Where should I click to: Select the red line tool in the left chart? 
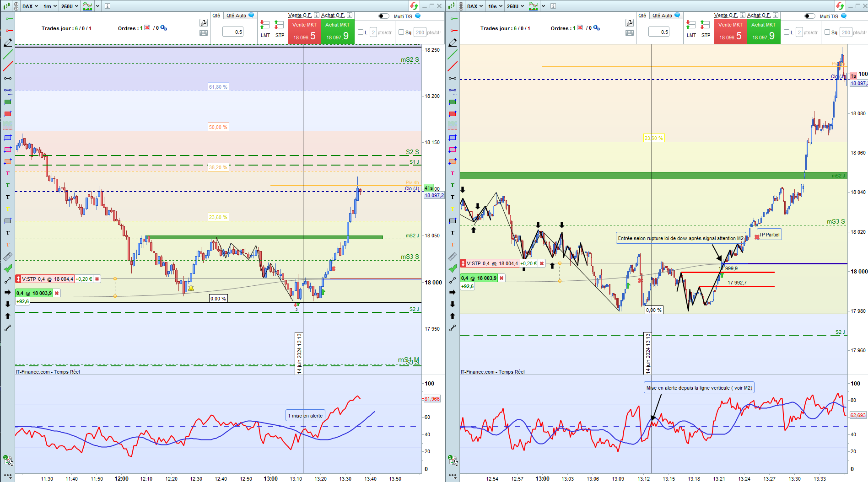click(8, 67)
